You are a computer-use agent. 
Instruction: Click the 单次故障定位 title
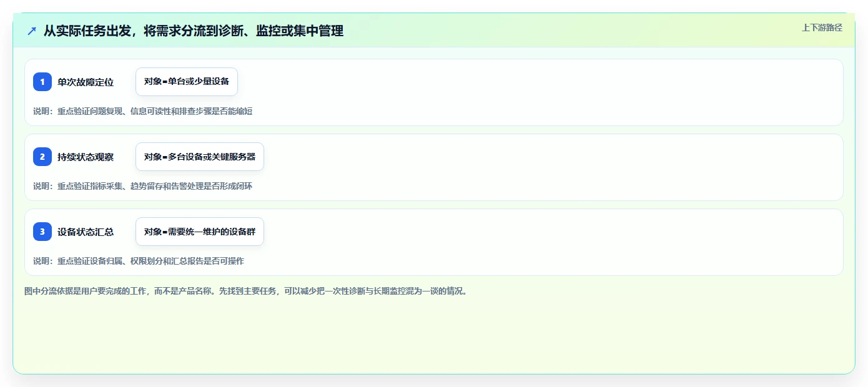pos(86,82)
